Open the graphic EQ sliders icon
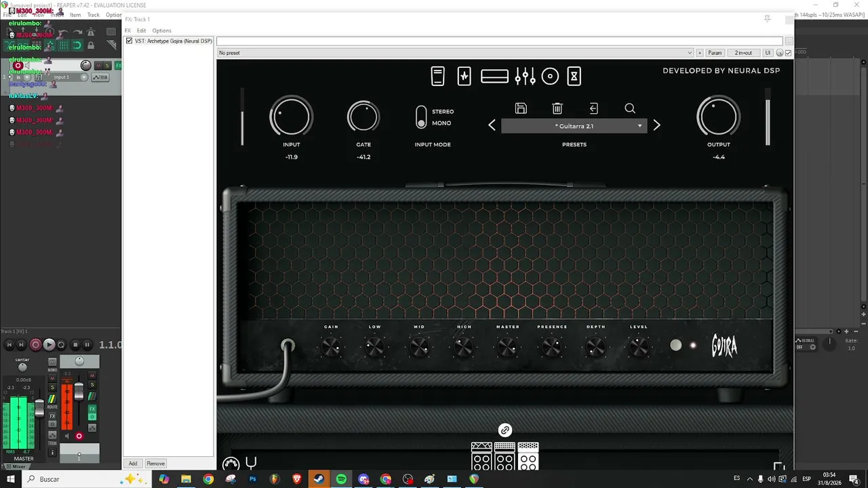This screenshot has width=868, height=488. (x=525, y=76)
